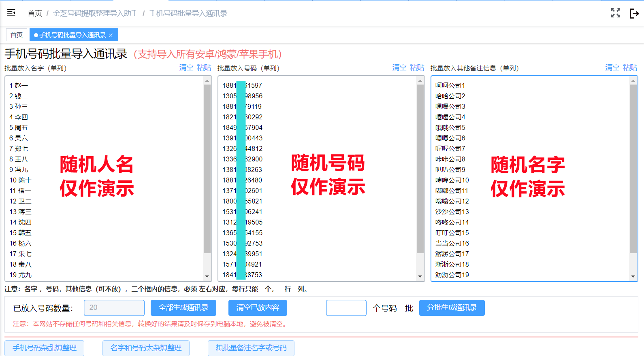Click the 已放入号码数量 count field
644x356 pixels.
[x=114, y=308]
